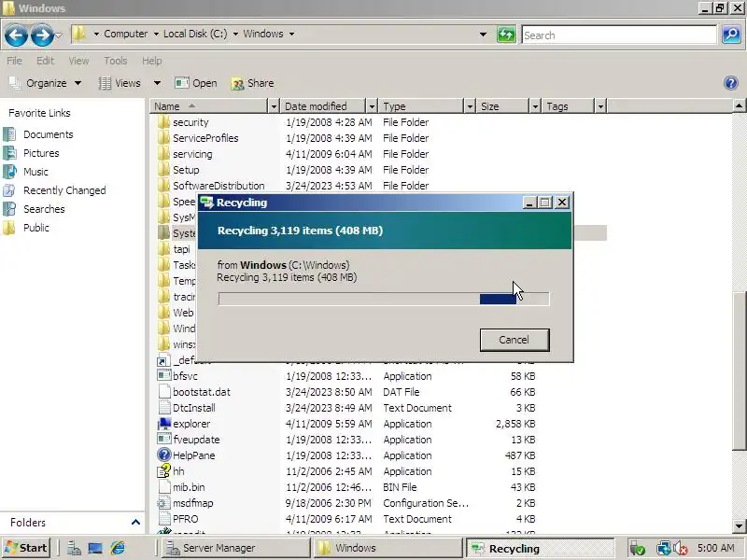Open the Date modified column dropdown
Viewport: 747px width, 560px height.
(372, 105)
